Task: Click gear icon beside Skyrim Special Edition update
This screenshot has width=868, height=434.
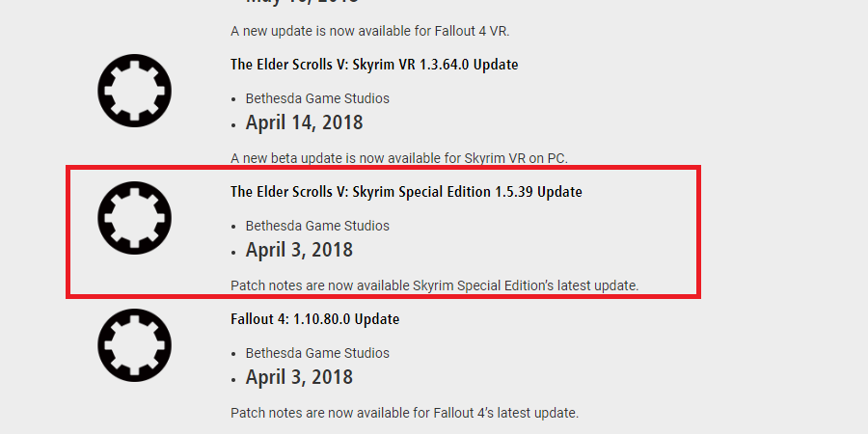Action: [x=134, y=218]
